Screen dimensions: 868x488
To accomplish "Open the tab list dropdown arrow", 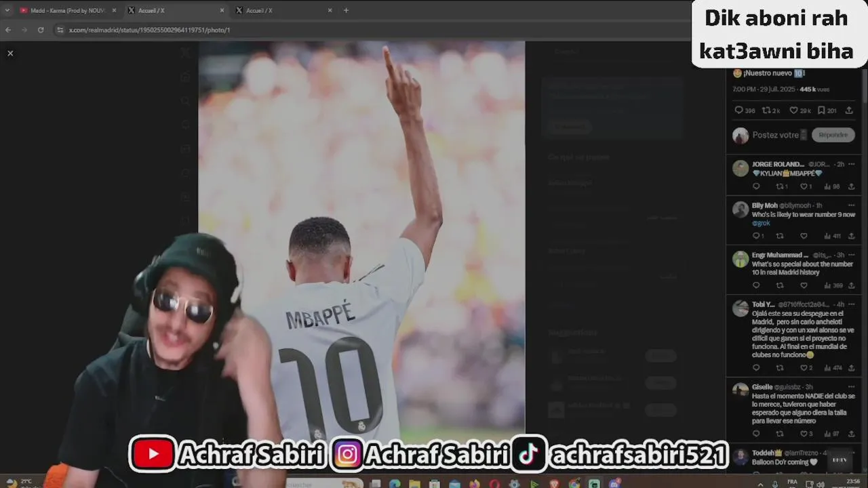I will point(7,10).
